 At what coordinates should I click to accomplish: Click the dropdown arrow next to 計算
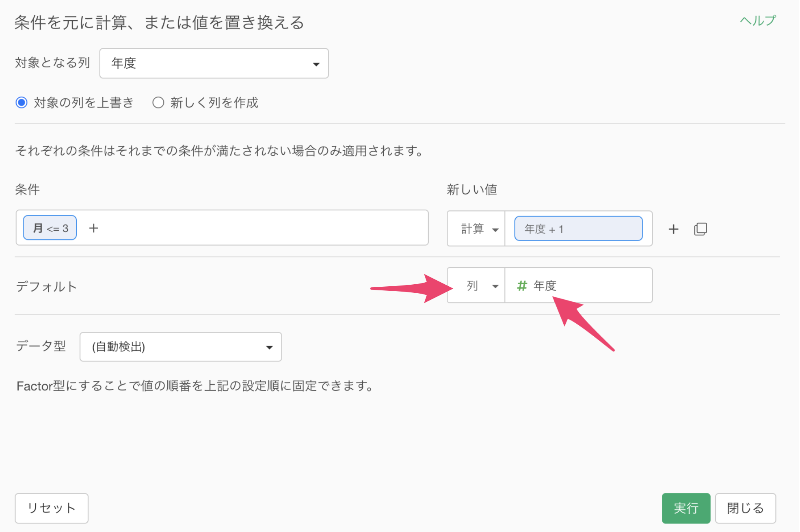pos(495,230)
